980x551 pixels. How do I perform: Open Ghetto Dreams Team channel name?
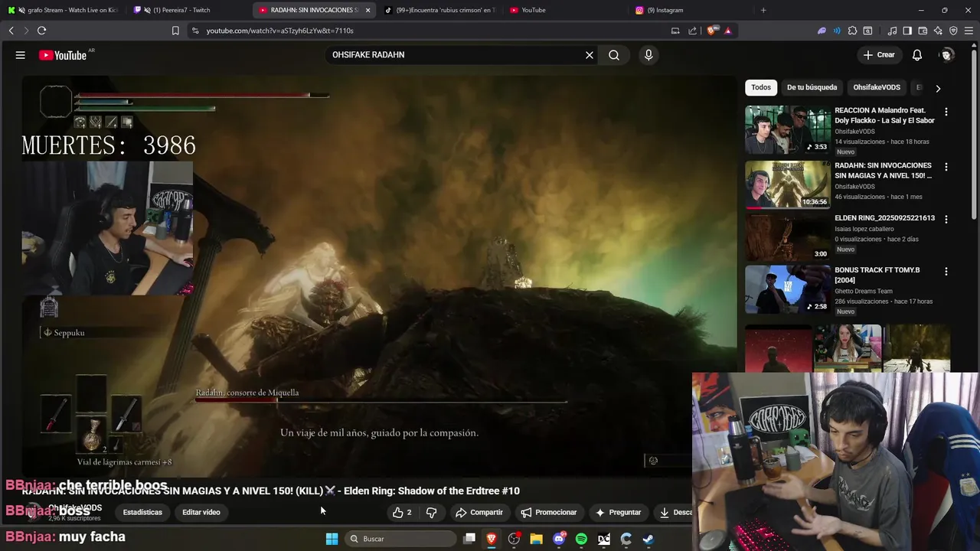864,291
